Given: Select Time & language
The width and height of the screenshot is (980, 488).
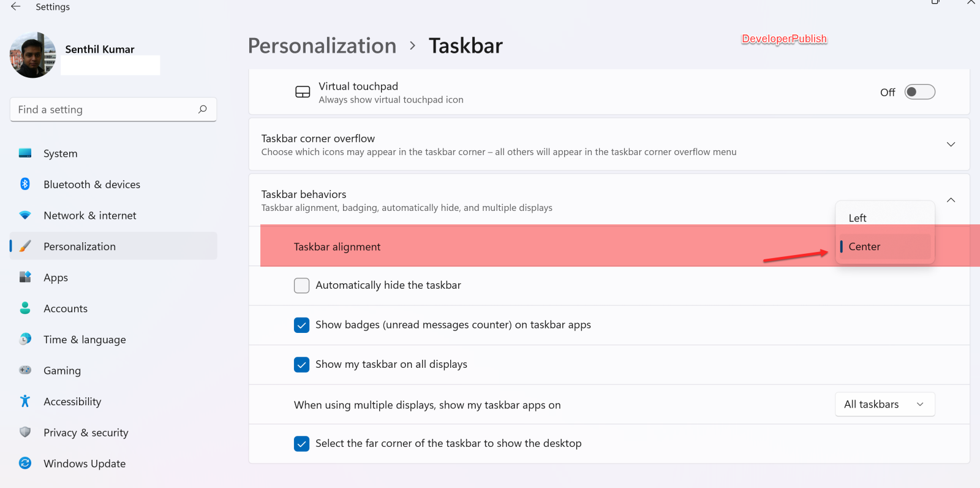Looking at the screenshot, I should pyautogui.click(x=85, y=339).
